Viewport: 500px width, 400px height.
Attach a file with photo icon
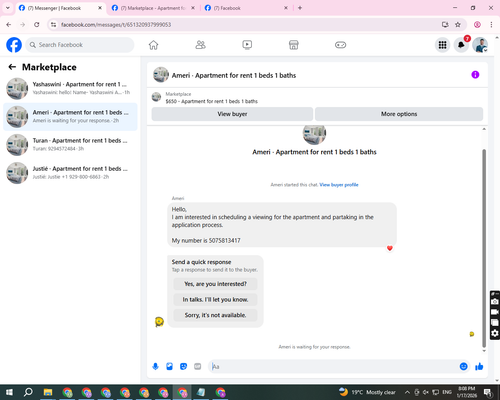pos(169,367)
